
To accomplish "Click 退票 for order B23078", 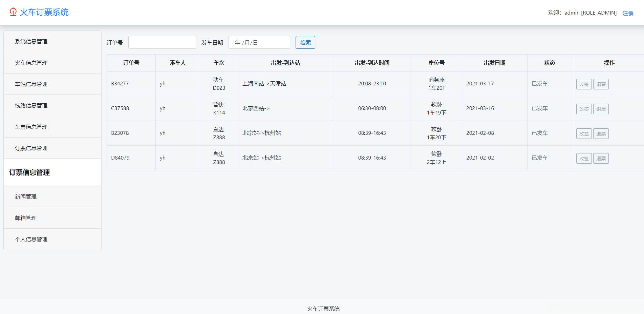I will (601, 134).
